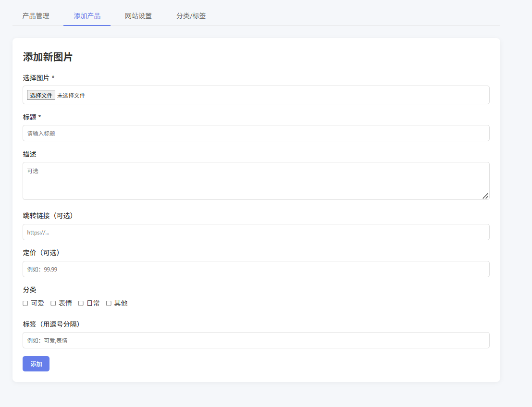Click the 选择图片 * field label

pos(38,78)
